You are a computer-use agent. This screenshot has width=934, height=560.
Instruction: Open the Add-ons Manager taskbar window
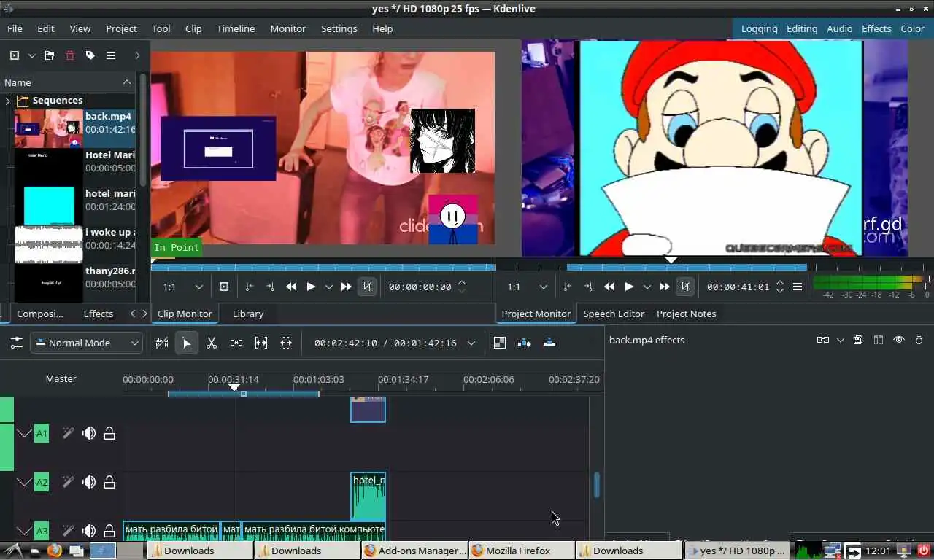click(x=414, y=551)
